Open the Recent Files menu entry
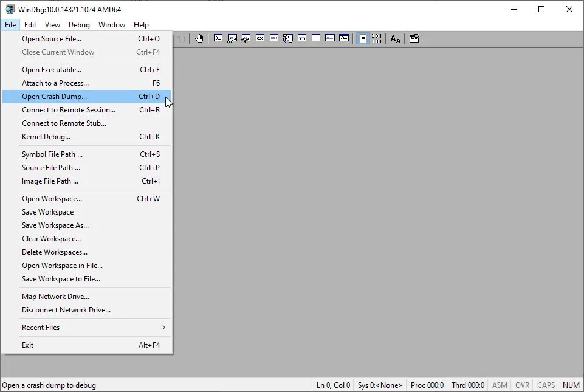Screen dimensions: 584x392 (x=86, y=327)
